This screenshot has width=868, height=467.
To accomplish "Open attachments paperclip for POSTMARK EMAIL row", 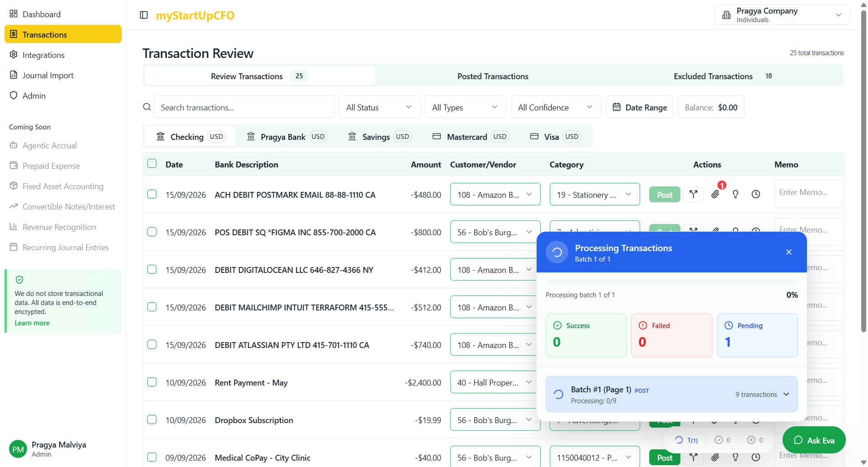I will point(715,195).
